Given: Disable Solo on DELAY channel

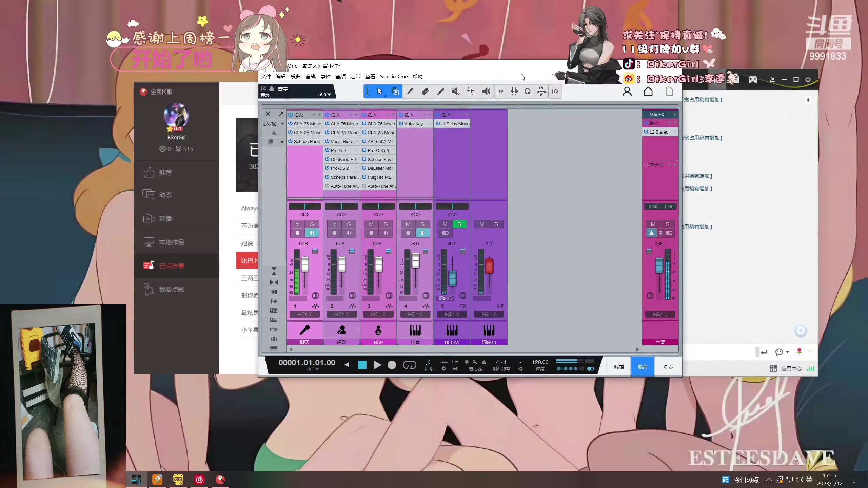Looking at the screenshot, I should [459, 224].
